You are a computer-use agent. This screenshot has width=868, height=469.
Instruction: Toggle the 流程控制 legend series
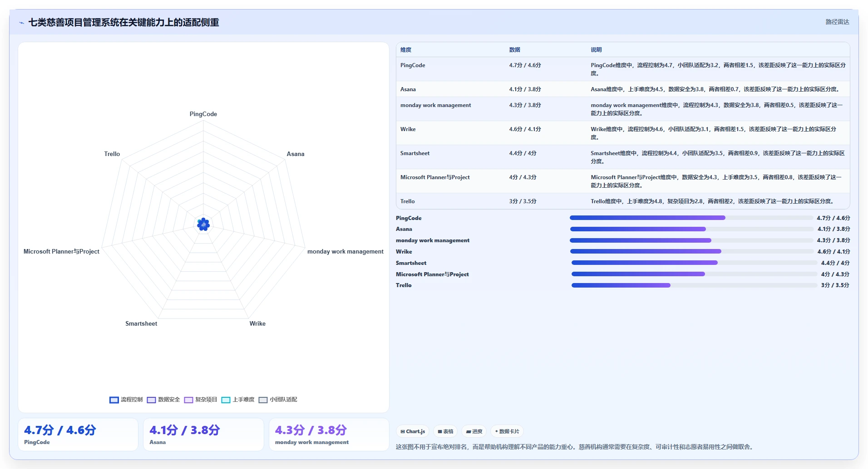click(126, 400)
